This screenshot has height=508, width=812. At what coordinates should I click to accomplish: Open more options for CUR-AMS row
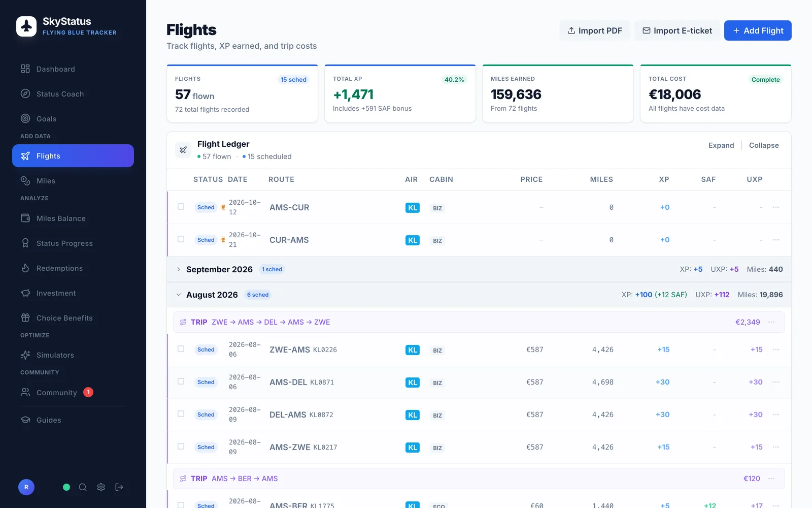point(776,240)
